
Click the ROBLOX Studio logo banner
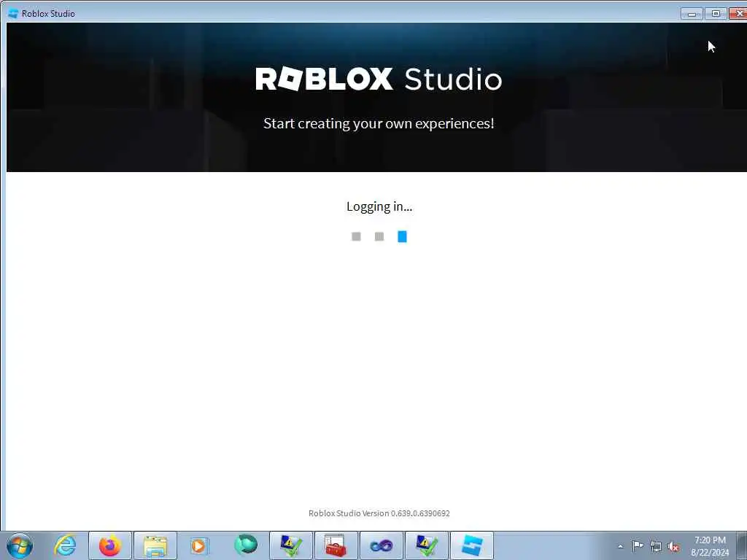click(x=379, y=79)
